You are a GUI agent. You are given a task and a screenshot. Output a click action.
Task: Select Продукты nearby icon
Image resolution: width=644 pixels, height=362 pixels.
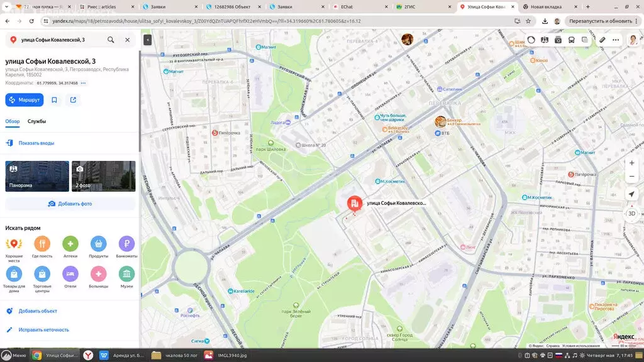click(x=99, y=244)
